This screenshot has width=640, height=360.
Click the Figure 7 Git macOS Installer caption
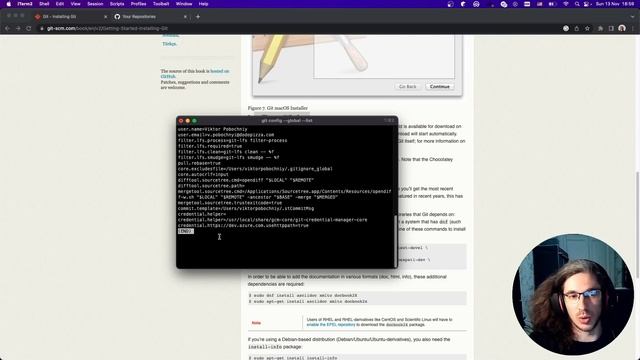278,108
